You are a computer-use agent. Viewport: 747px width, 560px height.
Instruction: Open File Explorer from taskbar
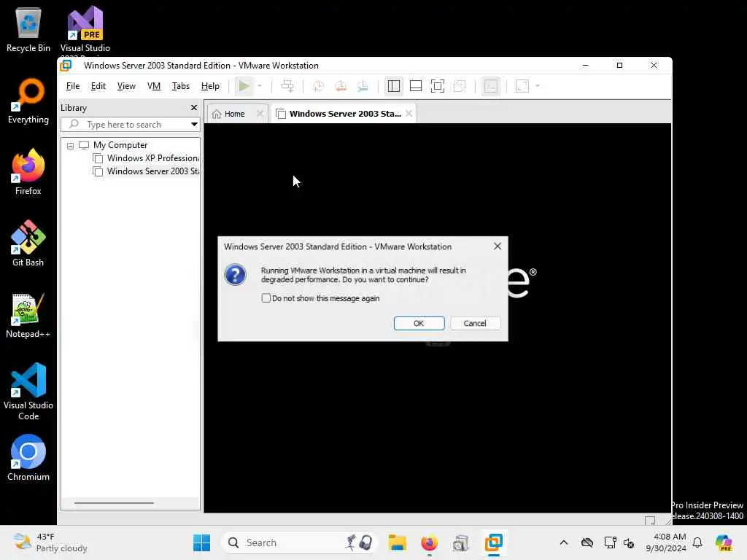(397, 542)
